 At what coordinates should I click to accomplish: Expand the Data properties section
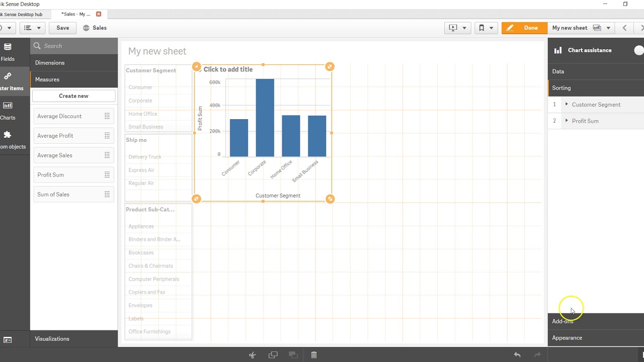tap(596, 71)
